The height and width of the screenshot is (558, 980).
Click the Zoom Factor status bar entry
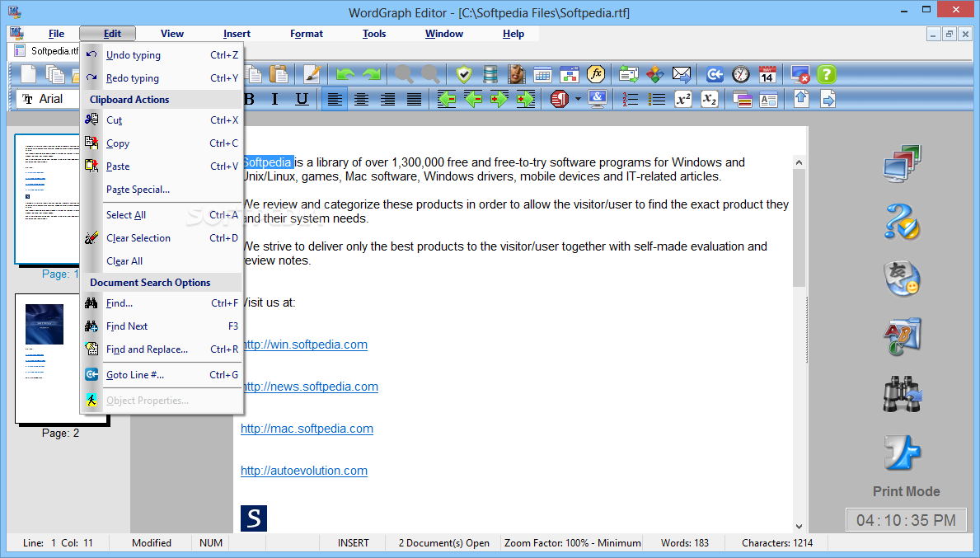pos(573,543)
